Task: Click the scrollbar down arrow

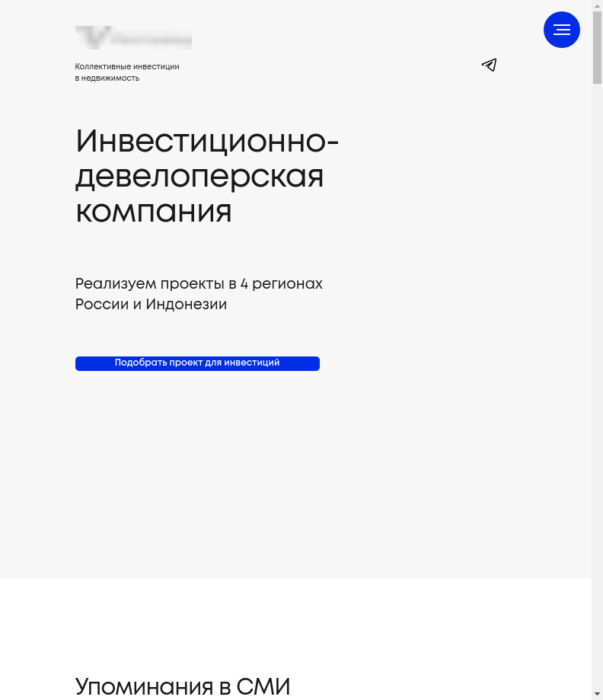Action: pyautogui.click(x=597, y=695)
